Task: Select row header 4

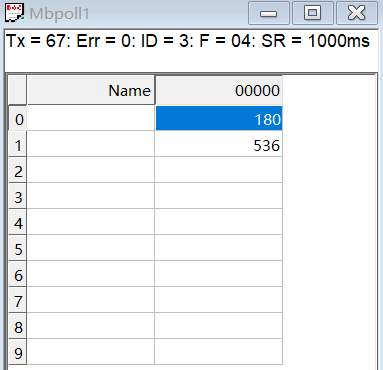Action: [18, 222]
